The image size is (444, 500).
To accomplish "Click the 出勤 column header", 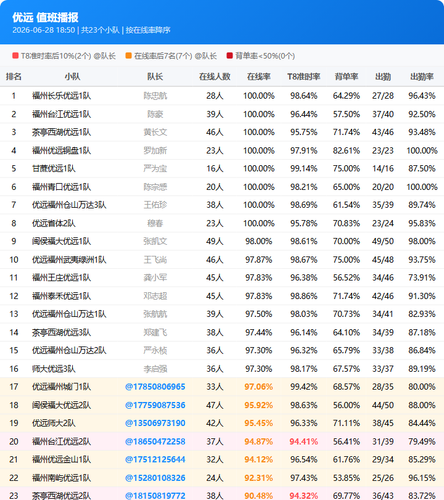I will [383, 77].
